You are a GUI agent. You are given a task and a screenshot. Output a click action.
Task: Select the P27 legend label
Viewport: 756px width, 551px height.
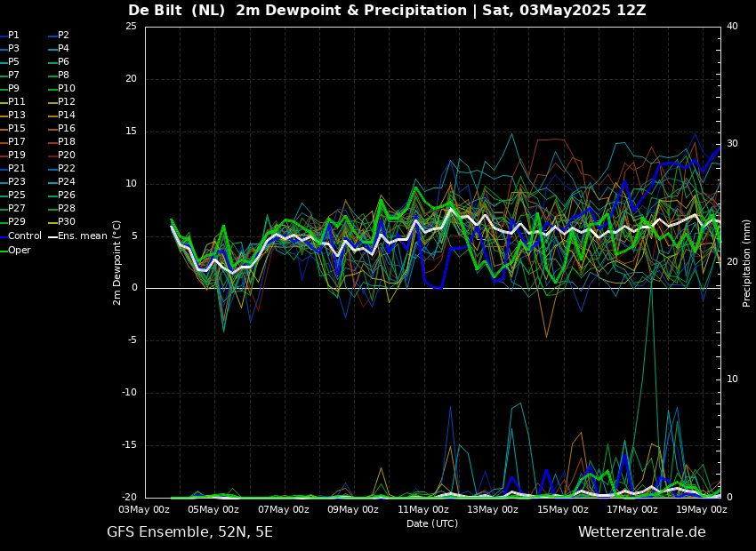pos(17,209)
